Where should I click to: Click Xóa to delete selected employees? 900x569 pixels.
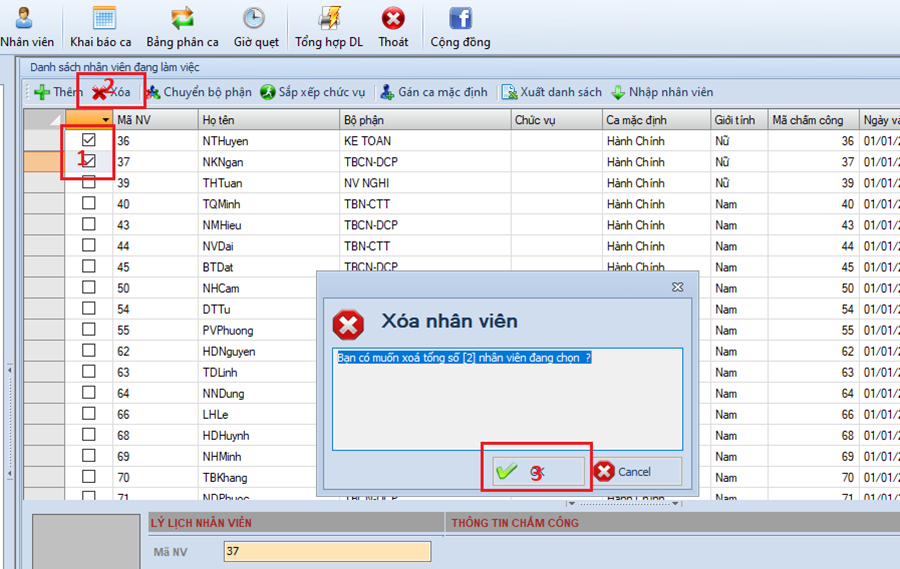[111, 92]
